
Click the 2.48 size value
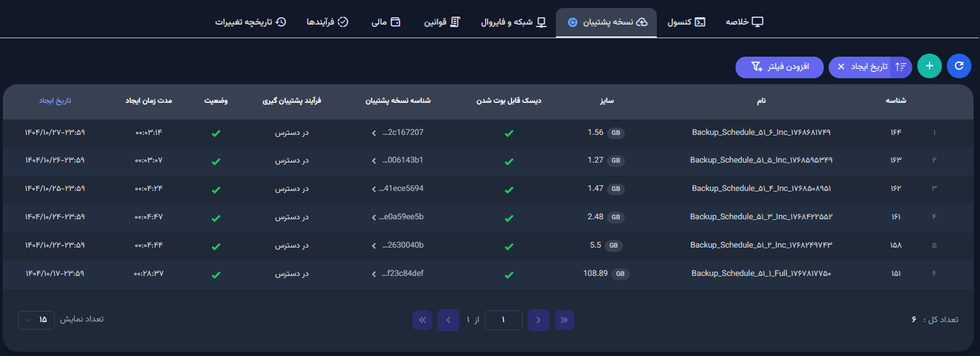coord(595,217)
